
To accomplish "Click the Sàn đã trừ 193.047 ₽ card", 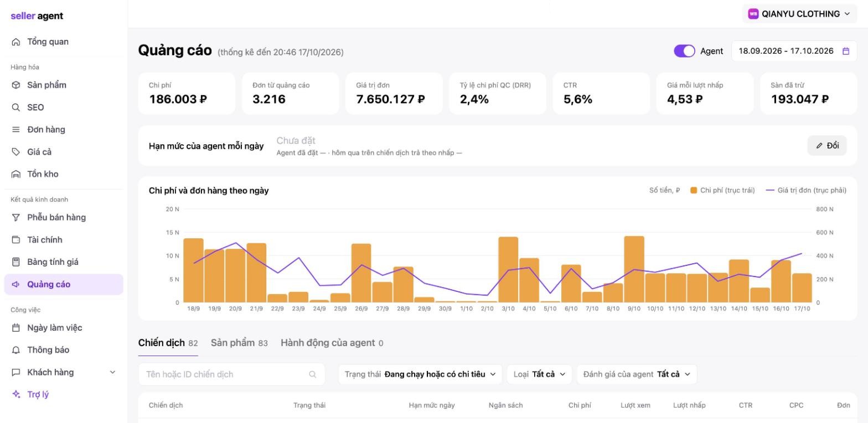I will [x=809, y=93].
